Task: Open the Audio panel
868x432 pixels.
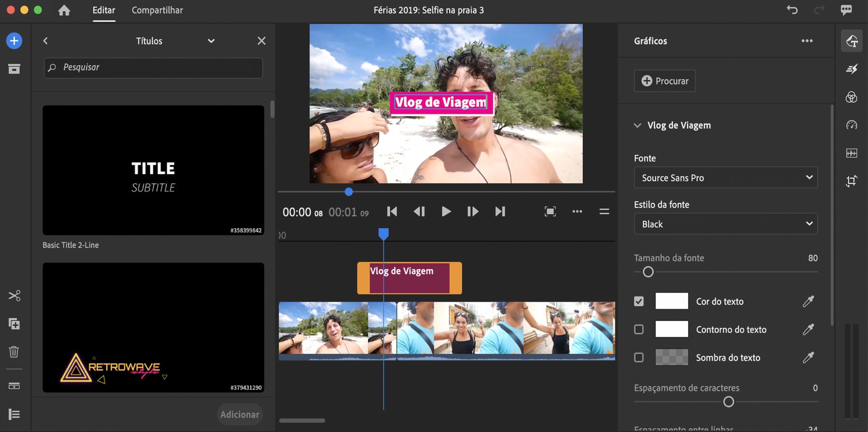Action: tap(852, 153)
